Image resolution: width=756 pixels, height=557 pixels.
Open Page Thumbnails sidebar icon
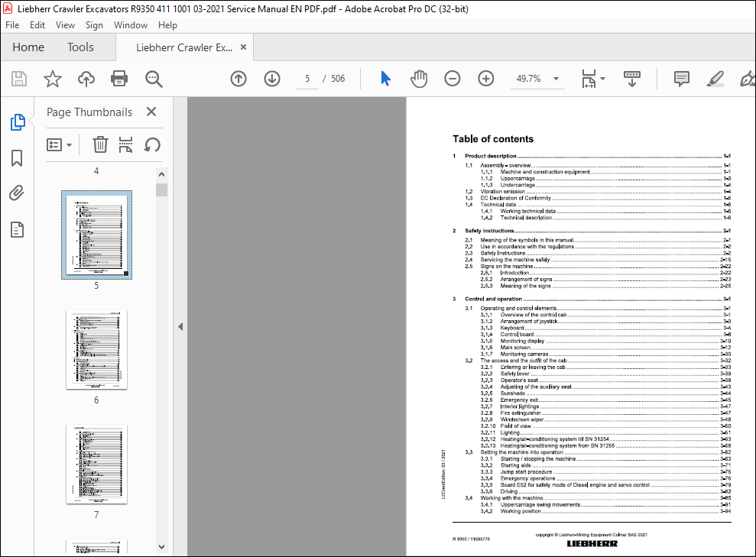[18, 122]
